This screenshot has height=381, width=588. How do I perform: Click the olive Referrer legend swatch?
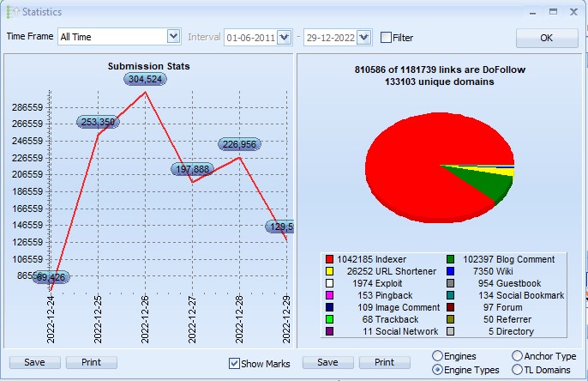point(450,319)
